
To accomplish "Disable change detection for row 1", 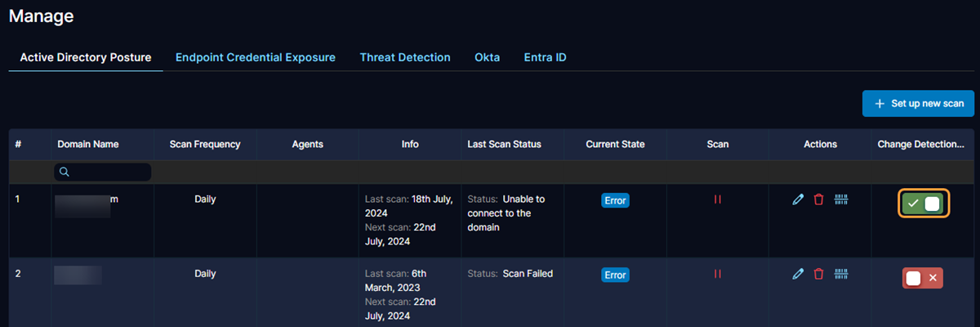I will pyautogui.click(x=923, y=204).
